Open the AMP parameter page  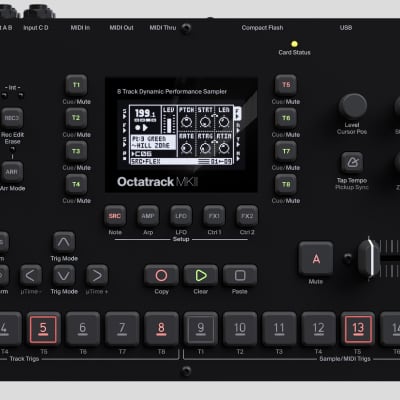[x=148, y=216]
